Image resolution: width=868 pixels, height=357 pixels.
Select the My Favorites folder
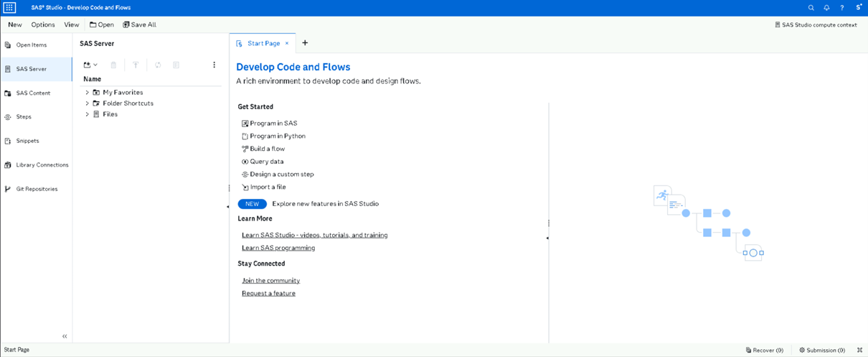pos(123,92)
